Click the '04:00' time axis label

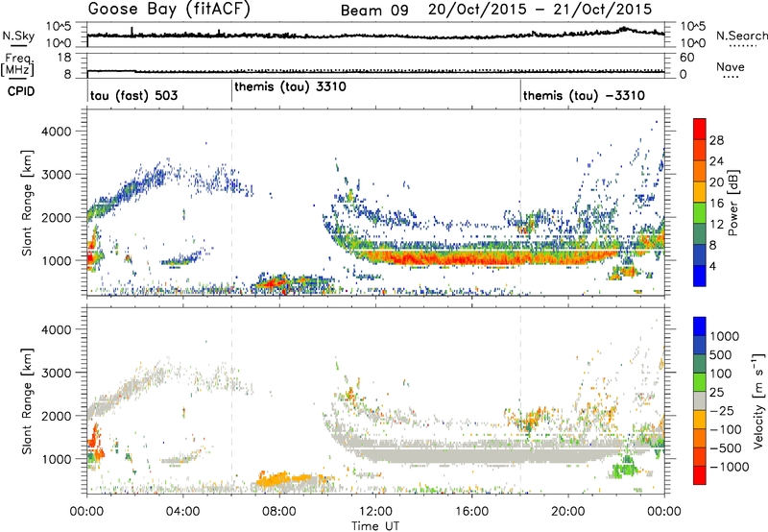click(x=183, y=512)
